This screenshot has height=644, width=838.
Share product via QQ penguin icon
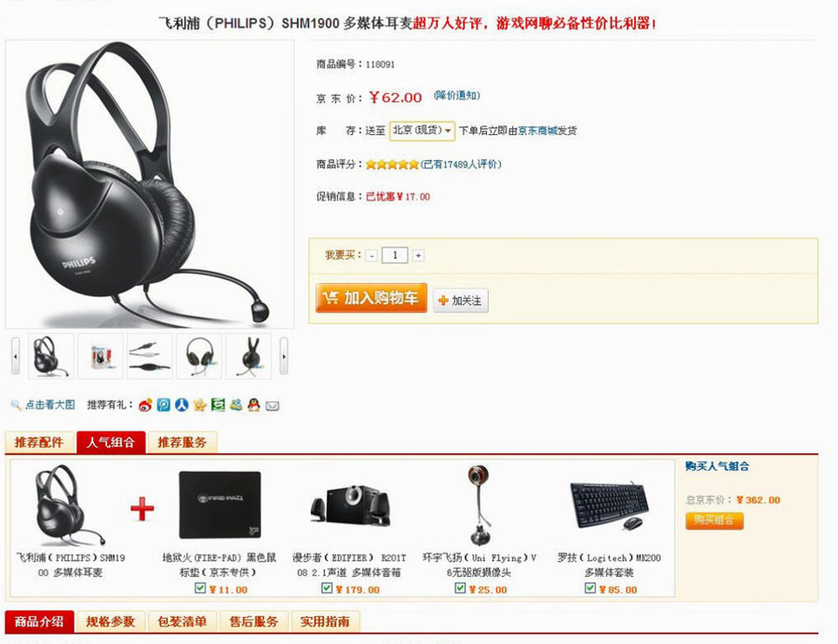point(254,404)
